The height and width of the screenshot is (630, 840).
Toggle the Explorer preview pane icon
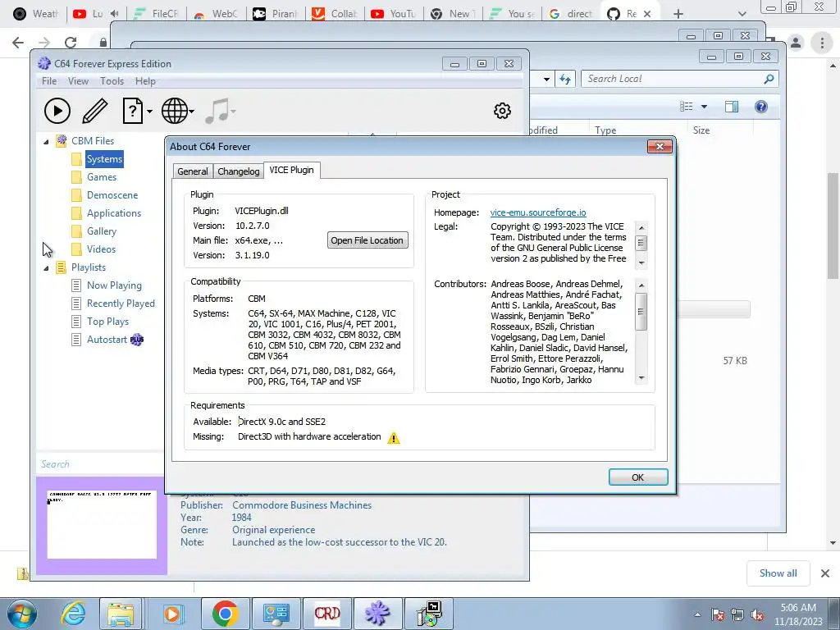point(731,107)
